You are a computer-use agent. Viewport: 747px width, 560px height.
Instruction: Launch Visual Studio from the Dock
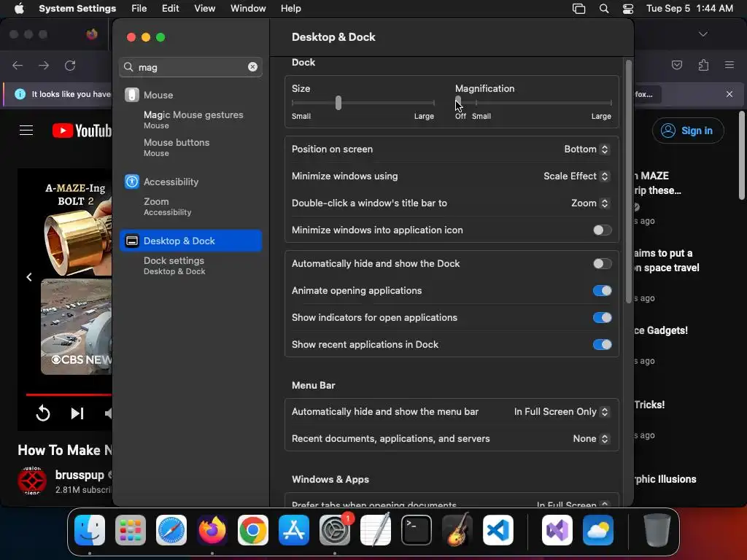coord(557,530)
